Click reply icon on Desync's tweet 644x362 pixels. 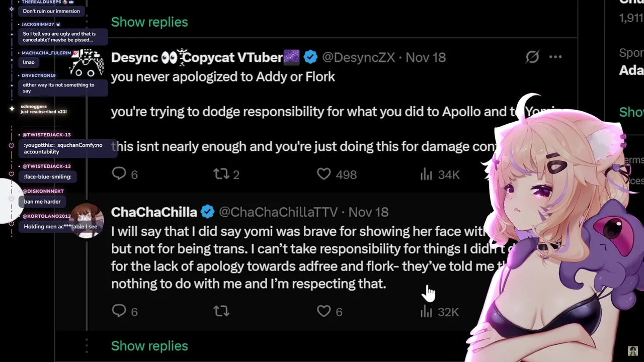[x=119, y=174]
